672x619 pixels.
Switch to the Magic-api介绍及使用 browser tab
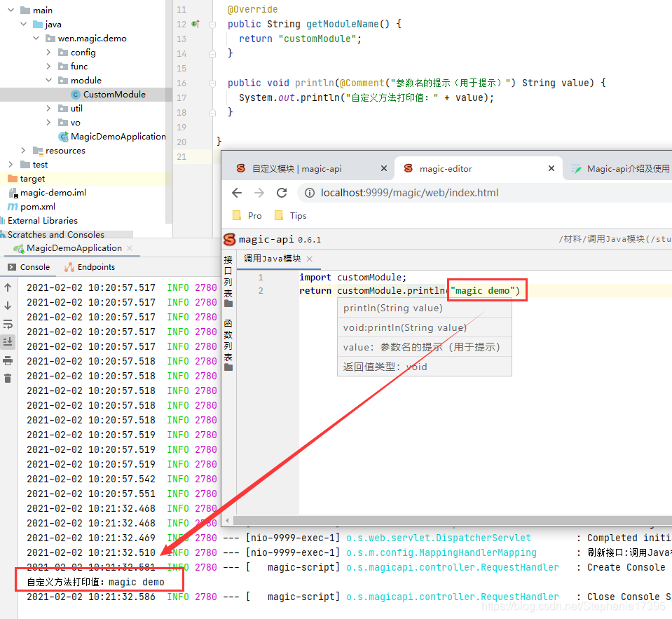[620, 168]
